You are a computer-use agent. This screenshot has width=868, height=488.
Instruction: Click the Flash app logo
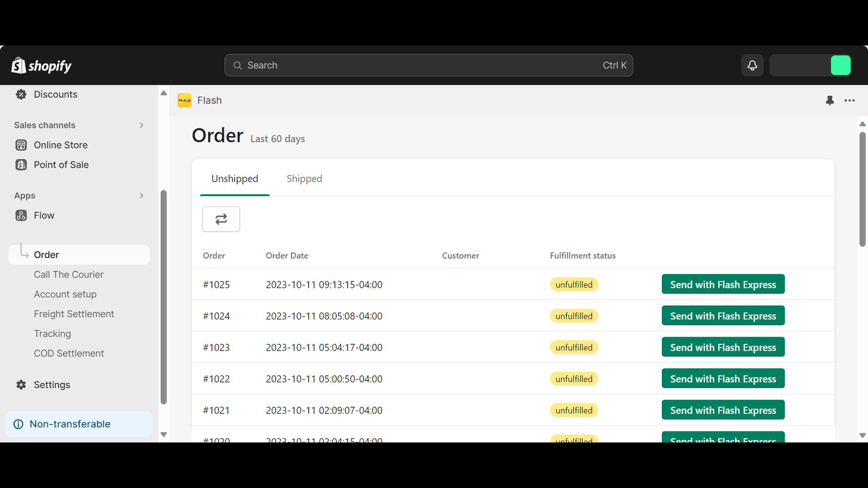pos(184,100)
